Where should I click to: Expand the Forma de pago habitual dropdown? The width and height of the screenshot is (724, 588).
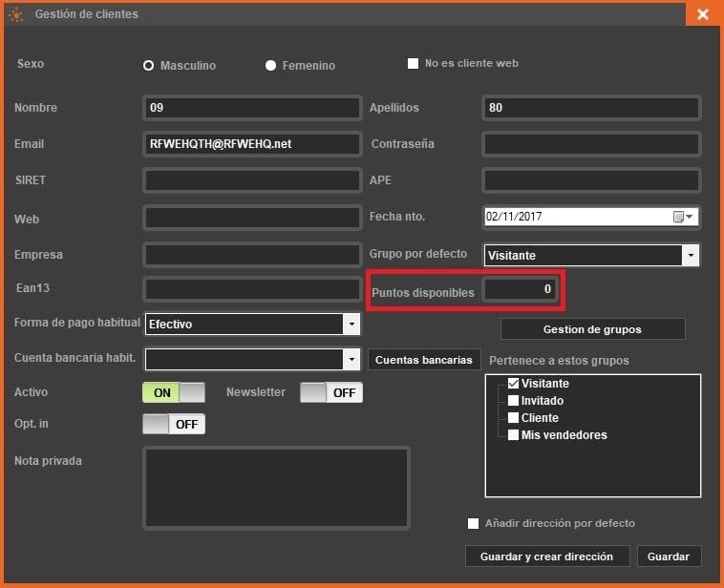(351, 325)
